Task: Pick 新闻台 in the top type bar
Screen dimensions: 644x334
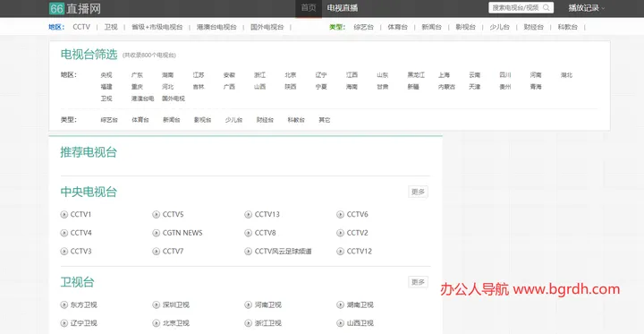Action: point(431,27)
